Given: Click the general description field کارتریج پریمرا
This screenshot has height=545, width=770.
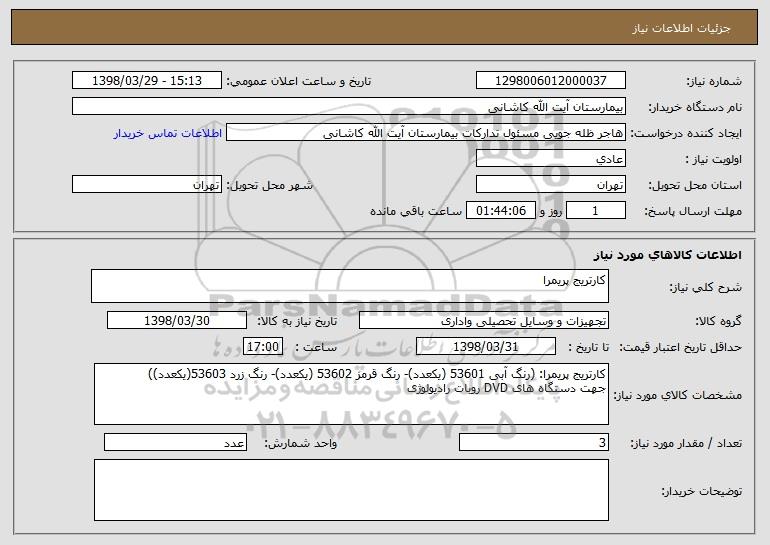Looking at the screenshot, I should click(x=350, y=286).
